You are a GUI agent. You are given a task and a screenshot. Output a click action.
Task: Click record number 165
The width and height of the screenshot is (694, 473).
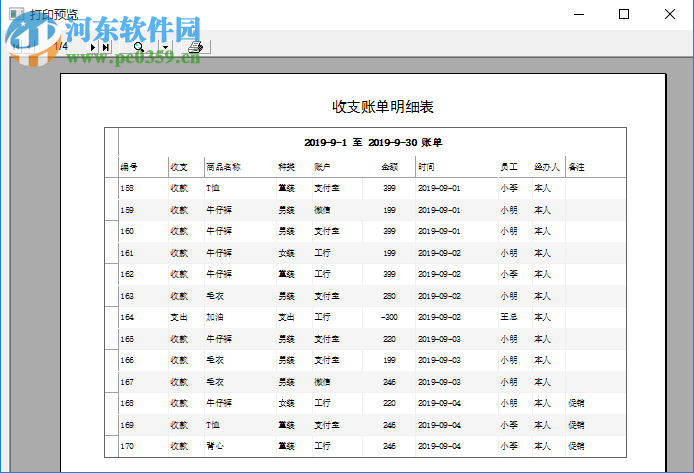pyautogui.click(x=127, y=339)
